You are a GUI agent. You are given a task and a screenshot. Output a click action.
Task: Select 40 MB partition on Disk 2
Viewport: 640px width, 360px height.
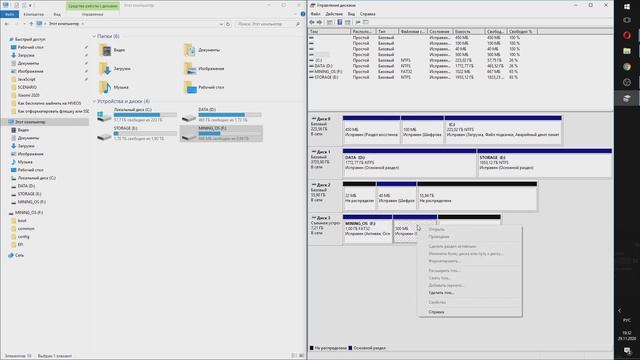tap(396, 196)
